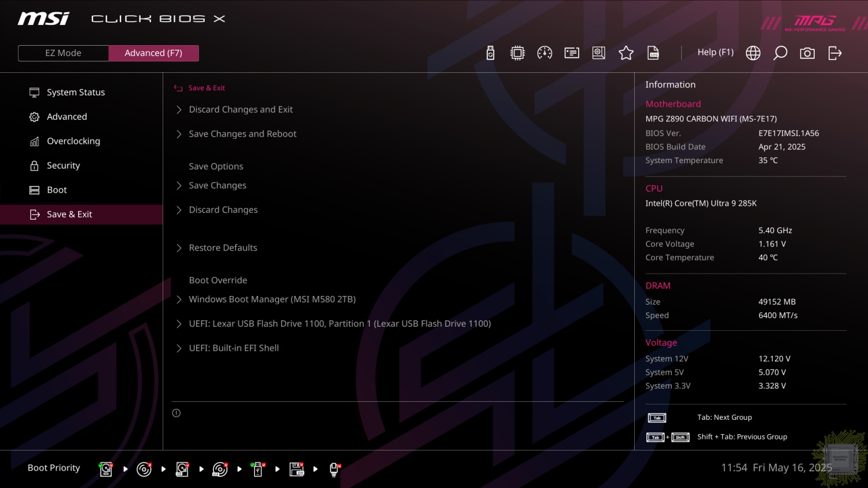Expand chevron beside Lexar USB Flash Drive entry
Viewport: 868px width, 488px height.
click(x=179, y=324)
